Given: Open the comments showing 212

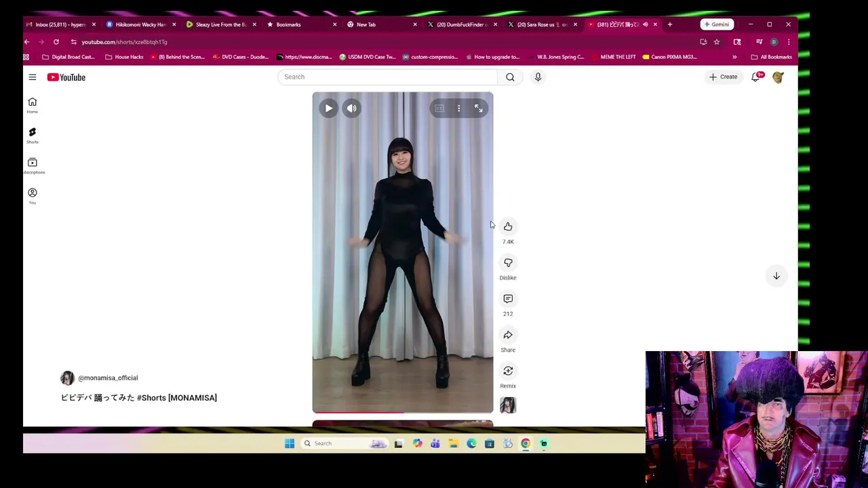Looking at the screenshot, I should click(x=508, y=299).
